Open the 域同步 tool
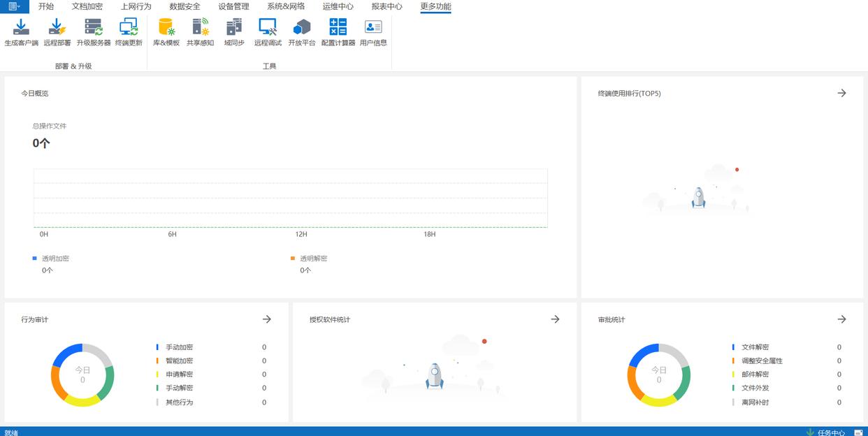Screen dimensions: 868x436 pos(234,28)
